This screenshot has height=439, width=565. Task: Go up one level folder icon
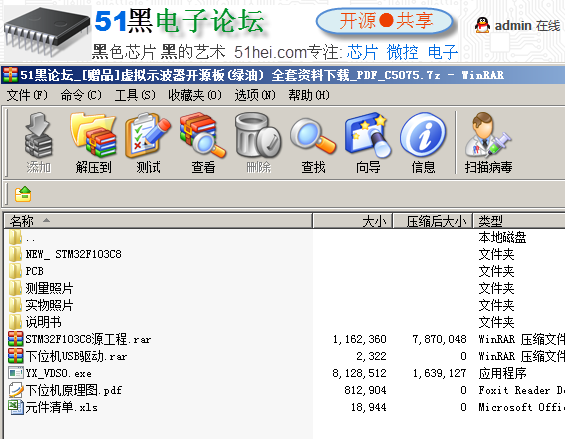[23, 194]
